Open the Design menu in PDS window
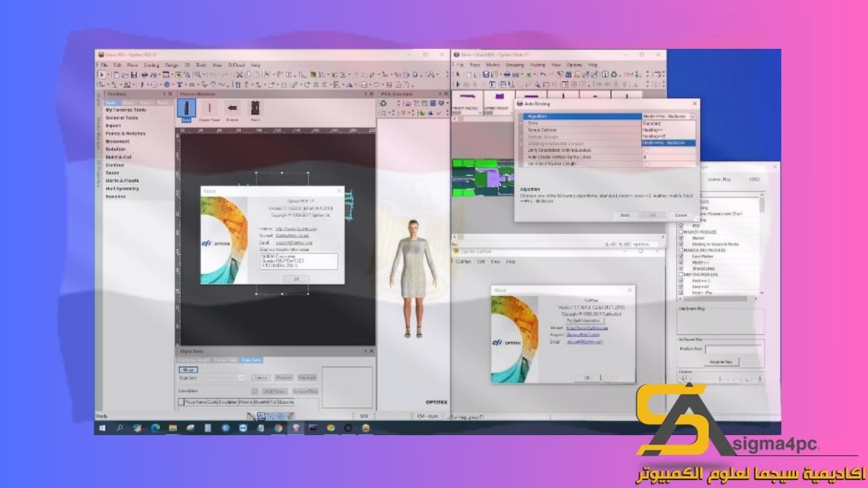868x488 pixels. pos(172,64)
